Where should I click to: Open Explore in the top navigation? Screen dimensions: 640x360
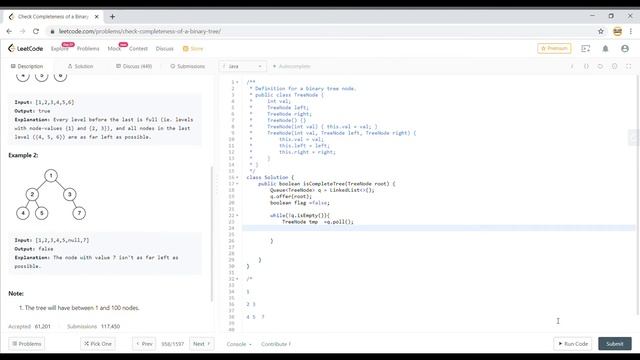60,49
